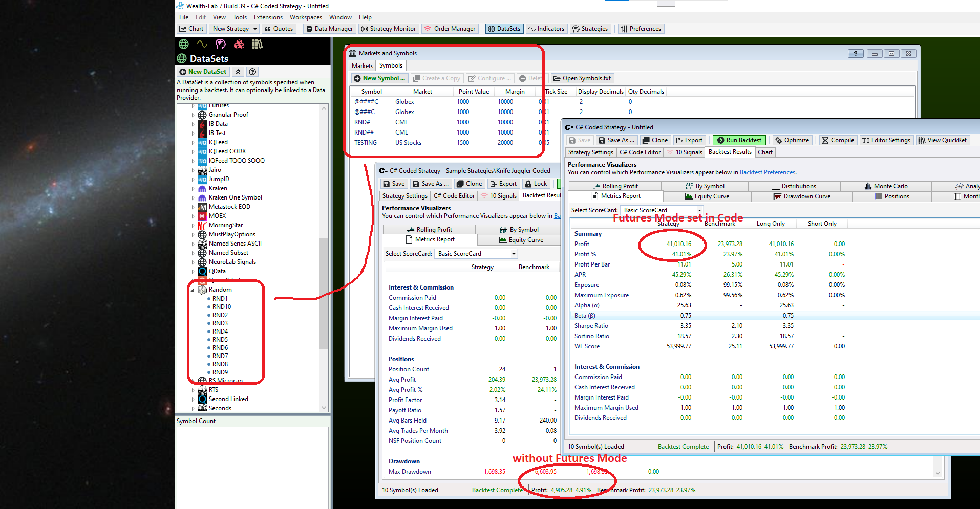Open Preferences from the main toolbar

coord(641,29)
